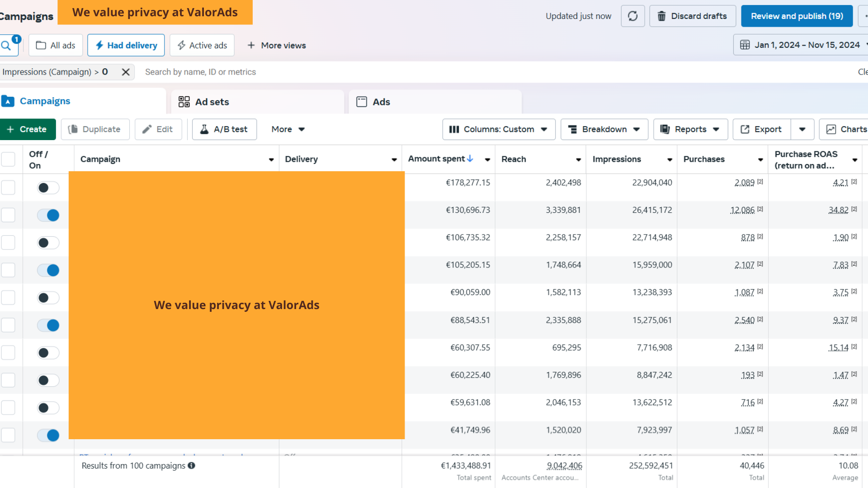868x488 pixels.
Task: Open the Reports dropdown
Action: [690, 129]
